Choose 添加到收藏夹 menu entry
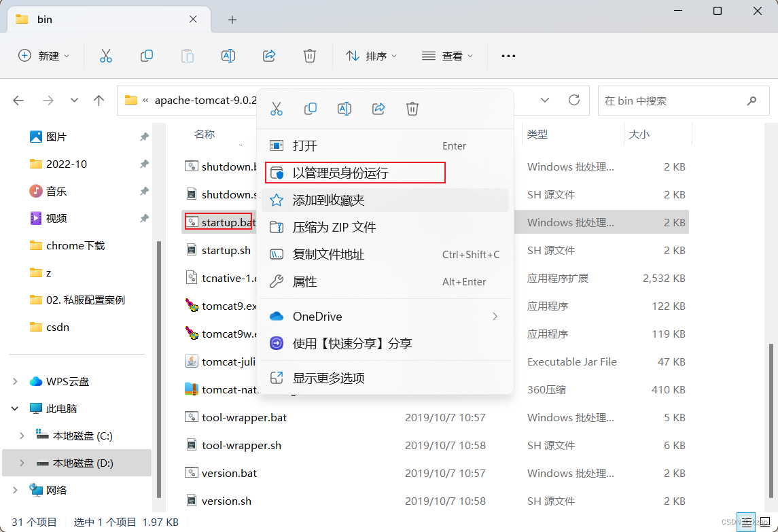The image size is (778, 532). click(385, 200)
